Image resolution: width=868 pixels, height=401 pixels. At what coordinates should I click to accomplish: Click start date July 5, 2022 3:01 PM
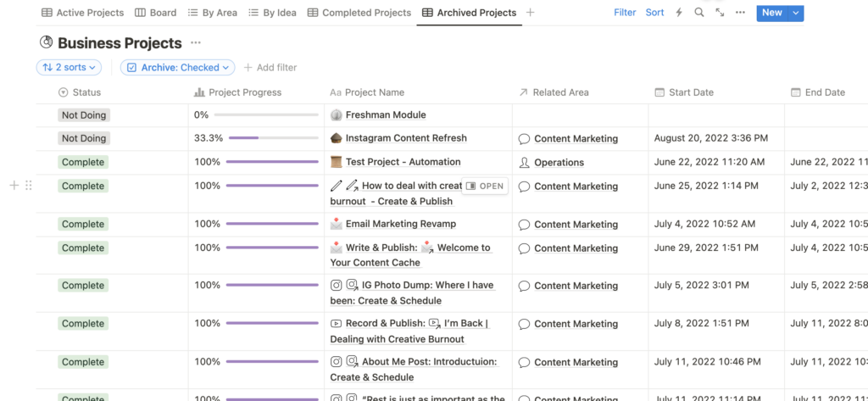point(701,285)
